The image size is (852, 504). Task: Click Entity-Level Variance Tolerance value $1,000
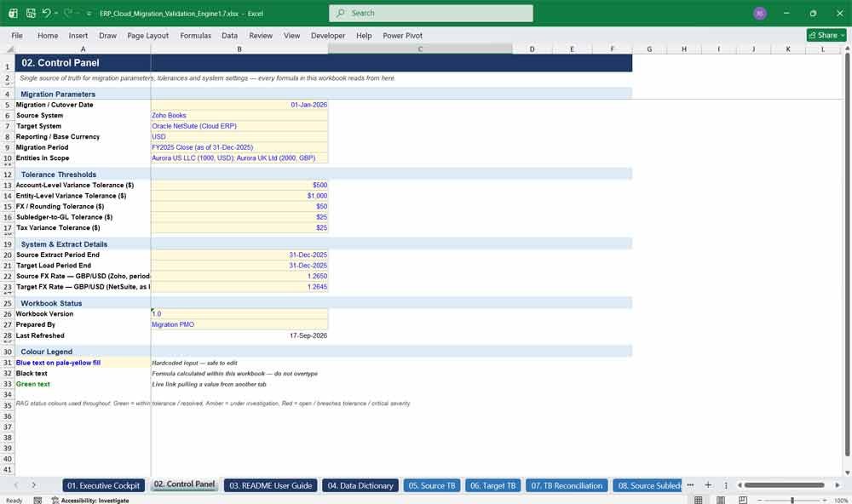point(239,196)
